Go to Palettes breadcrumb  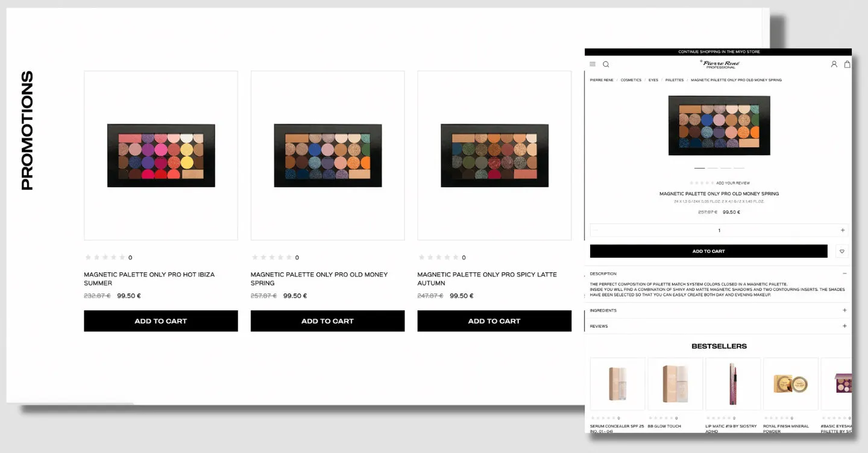click(x=675, y=80)
